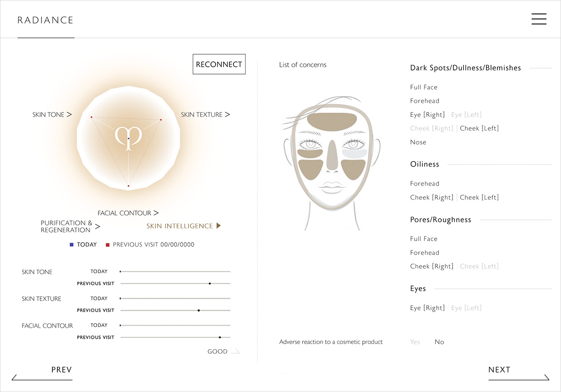Screen dimensions: 561x392
Task: Click the 'List of concerns' heading
Action: [303, 65]
